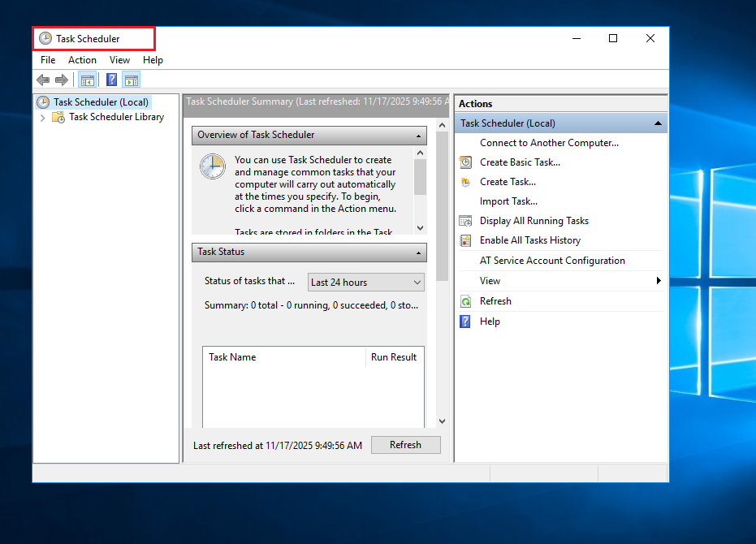This screenshot has width=756, height=544.
Task: Minimize the Task Scheduler window
Action: [x=577, y=39]
